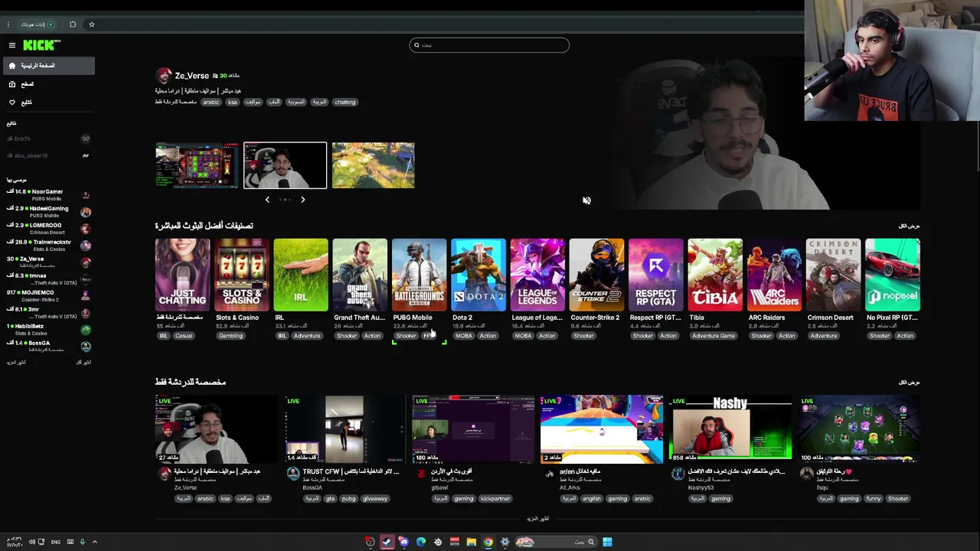Click the Gambling tag under Slots & Casino

230,336
